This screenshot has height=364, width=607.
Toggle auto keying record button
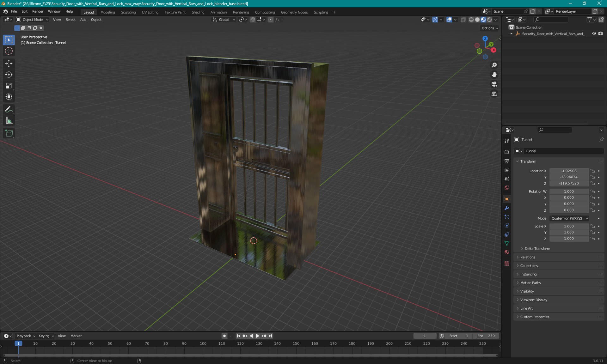tap(224, 336)
